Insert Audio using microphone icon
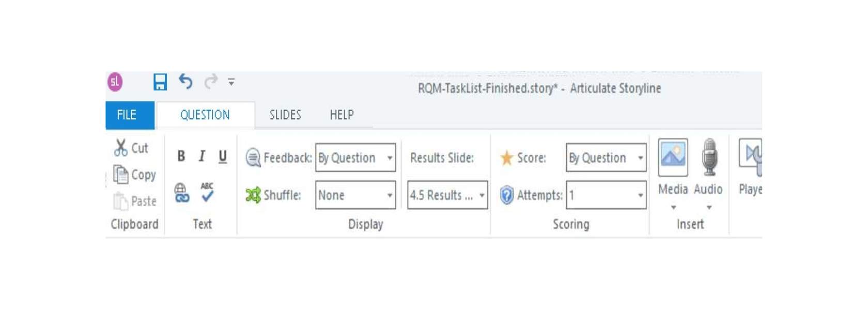This screenshot has height=309, width=868. (x=709, y=157)
